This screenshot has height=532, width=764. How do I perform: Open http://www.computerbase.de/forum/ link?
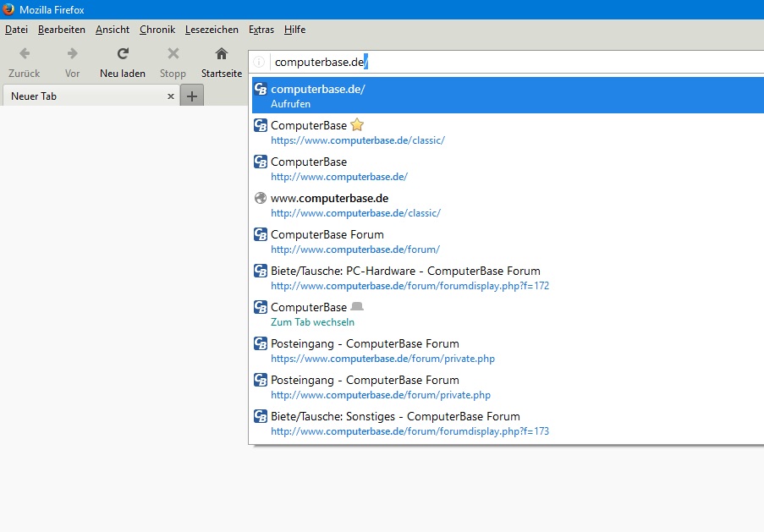[x=355, y=250]
